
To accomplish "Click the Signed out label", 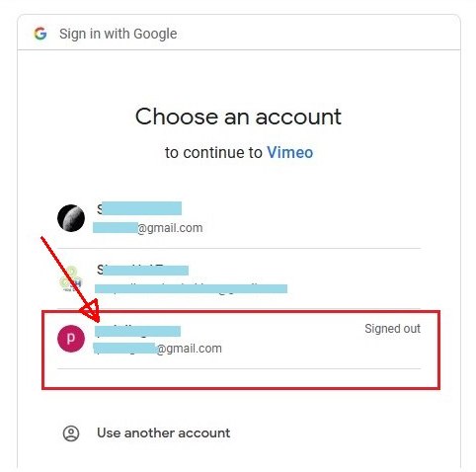I will coord(392,329).
